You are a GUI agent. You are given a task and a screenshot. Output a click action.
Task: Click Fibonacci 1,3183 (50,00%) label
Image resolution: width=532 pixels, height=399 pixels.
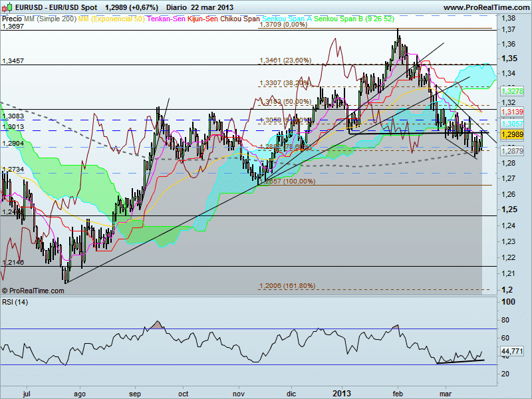pos(285,102)
